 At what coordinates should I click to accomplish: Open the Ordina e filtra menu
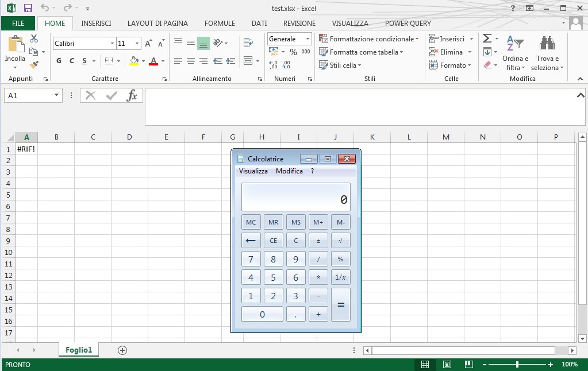515,53
